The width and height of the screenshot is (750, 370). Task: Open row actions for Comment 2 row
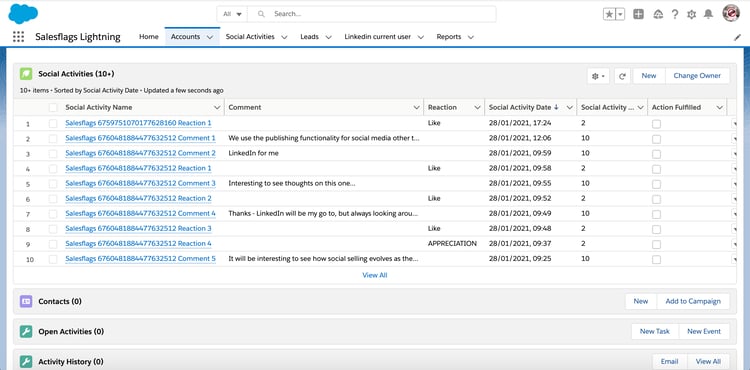point(734,153)
